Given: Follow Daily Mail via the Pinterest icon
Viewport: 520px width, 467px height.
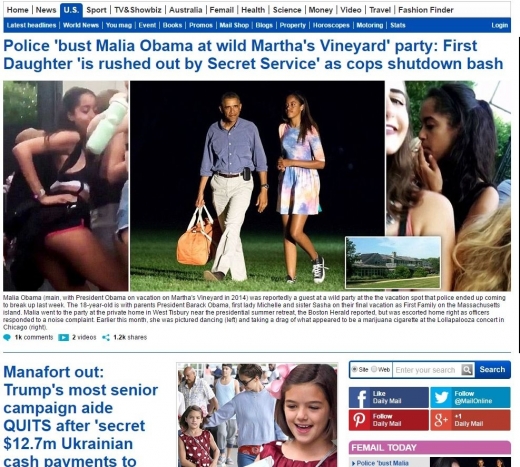Looking at the screenshot, I should point(360,420).
